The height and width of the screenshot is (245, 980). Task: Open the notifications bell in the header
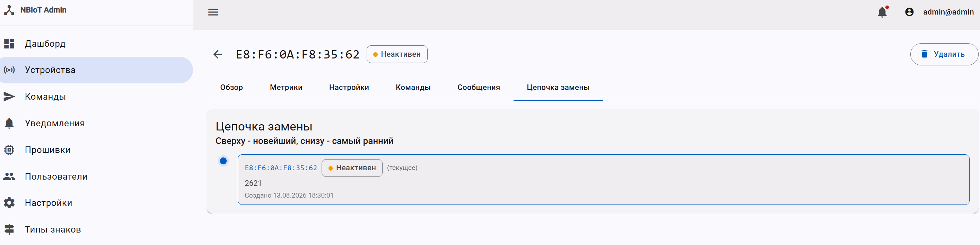[882, 12]
